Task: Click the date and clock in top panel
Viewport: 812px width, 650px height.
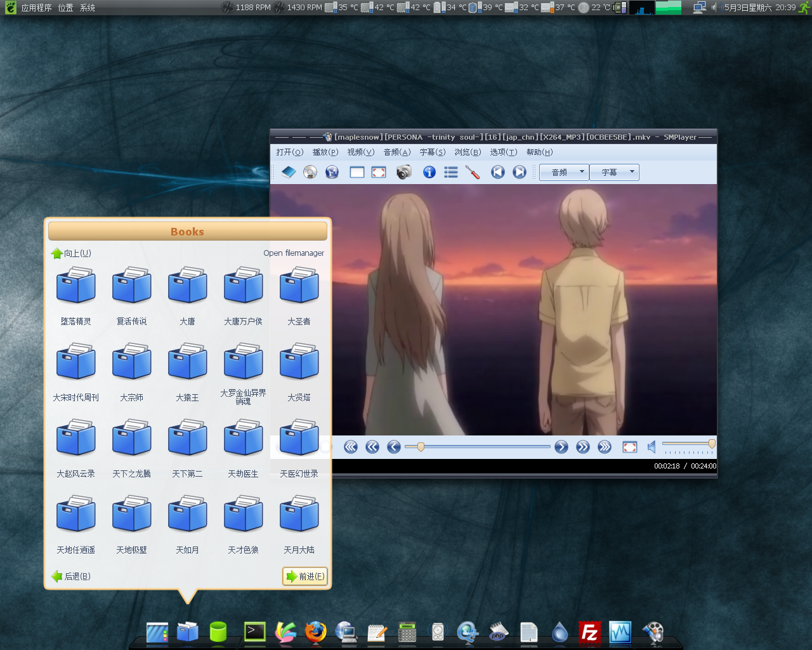Action: (x=759, y=8)
